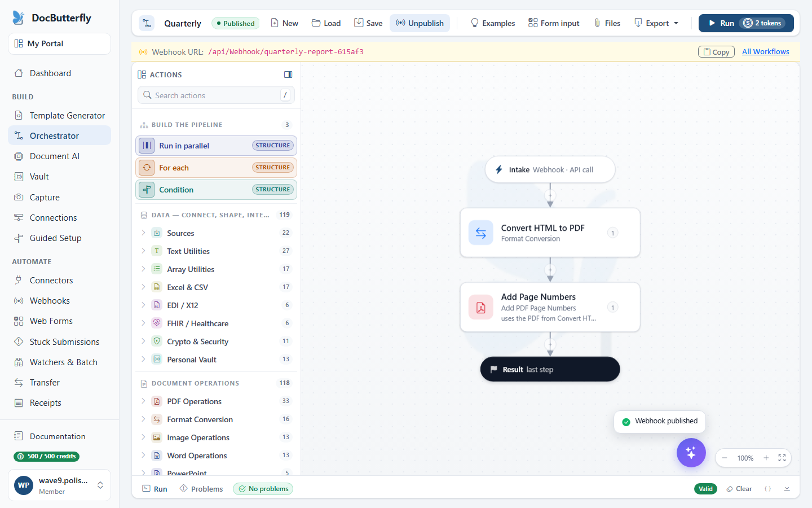The image size is (812, 508).
Task: Click the Webhook published notification
Action: tap(660, 422)
